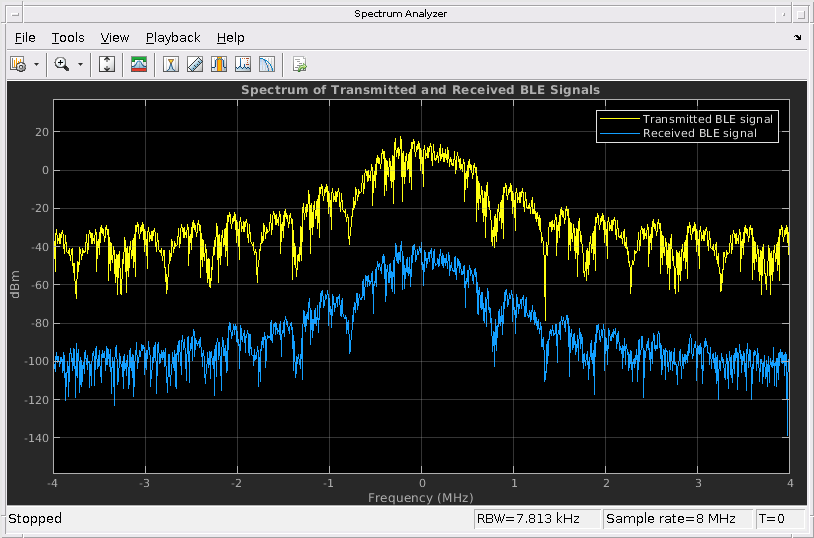Open the Tools menu
Viewport: 814px width, 538px height.
68,38
